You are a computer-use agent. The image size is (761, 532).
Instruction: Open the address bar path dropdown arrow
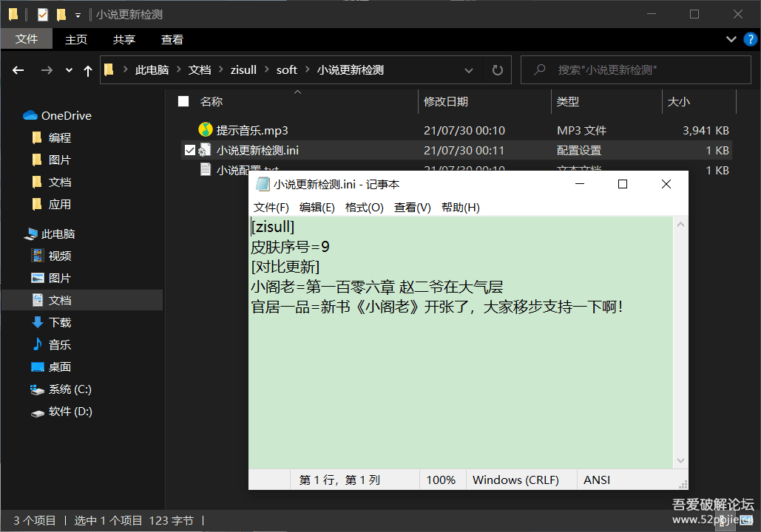point(469,69)
